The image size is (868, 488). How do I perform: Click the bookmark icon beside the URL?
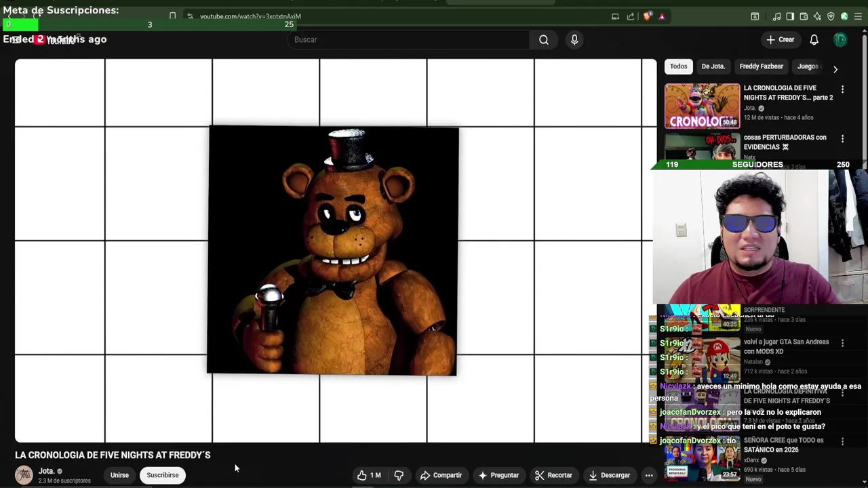pos(172,16)
